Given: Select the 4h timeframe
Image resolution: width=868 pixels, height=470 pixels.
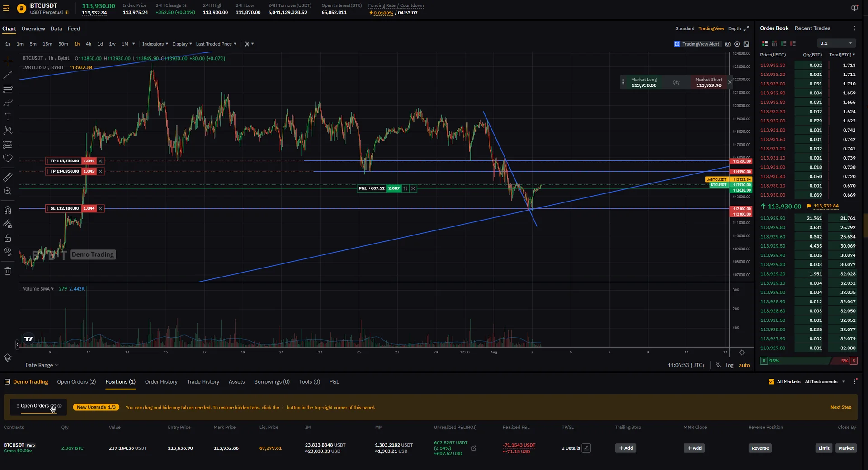Looking at the screenshot, I should pyautogui.click(x=89, y=44).
